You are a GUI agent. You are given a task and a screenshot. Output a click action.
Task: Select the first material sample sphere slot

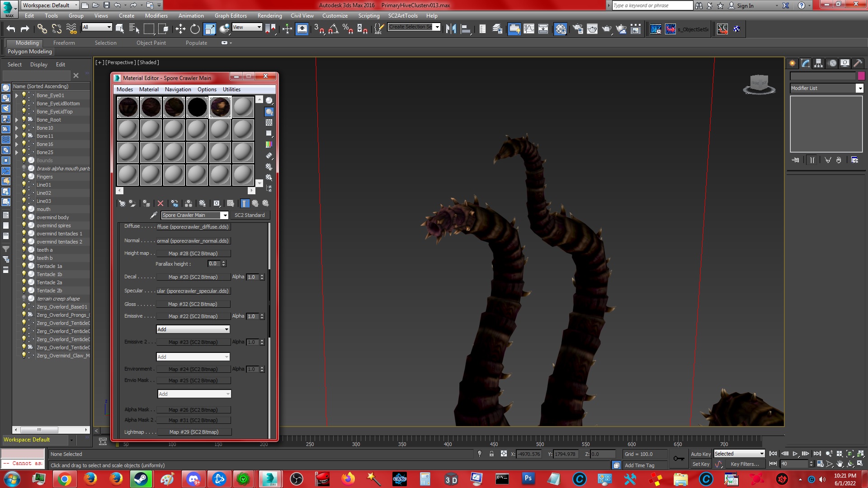point(128,107)
